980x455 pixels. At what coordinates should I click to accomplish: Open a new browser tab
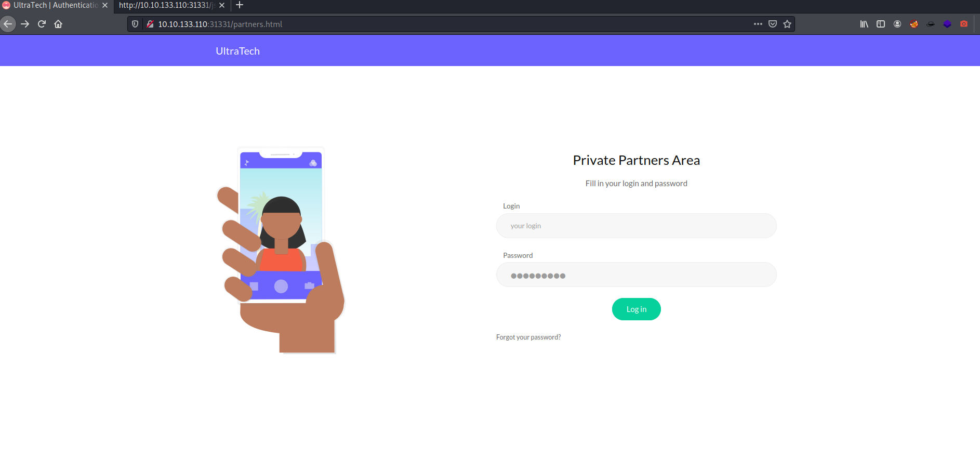tap(240, 5)
